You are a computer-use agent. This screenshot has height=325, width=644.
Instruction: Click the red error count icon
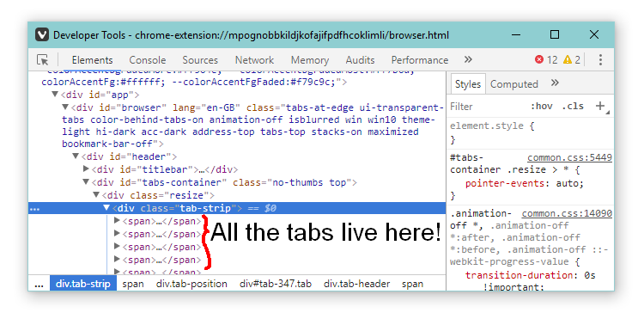539,59
